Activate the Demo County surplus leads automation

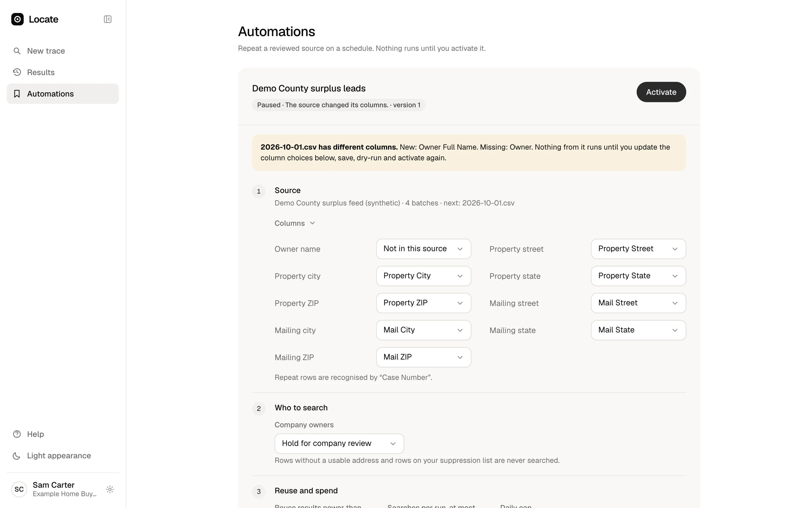click(661, 92)
